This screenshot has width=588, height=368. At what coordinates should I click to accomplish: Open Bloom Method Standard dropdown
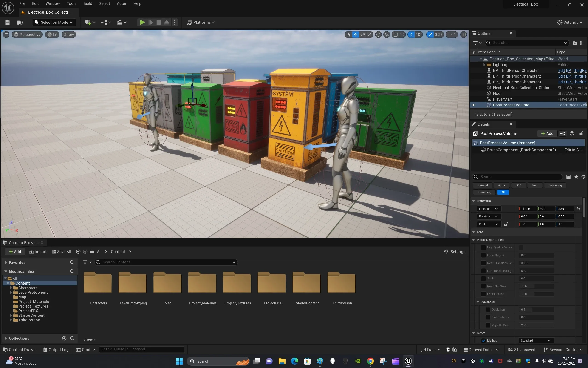coord(536,340)
